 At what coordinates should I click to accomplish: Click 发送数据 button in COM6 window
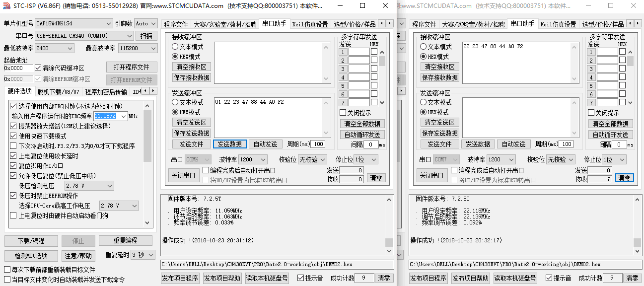[230, 144]
